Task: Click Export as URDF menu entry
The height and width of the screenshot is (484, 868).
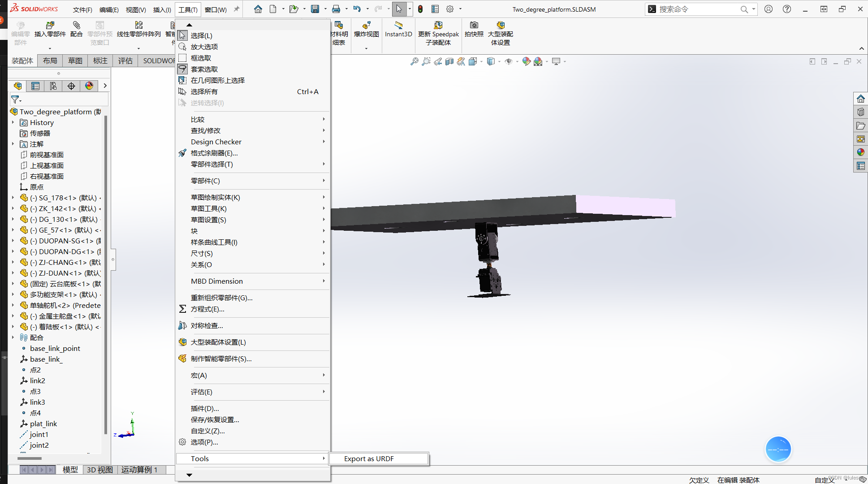Action: click(369, 458)
